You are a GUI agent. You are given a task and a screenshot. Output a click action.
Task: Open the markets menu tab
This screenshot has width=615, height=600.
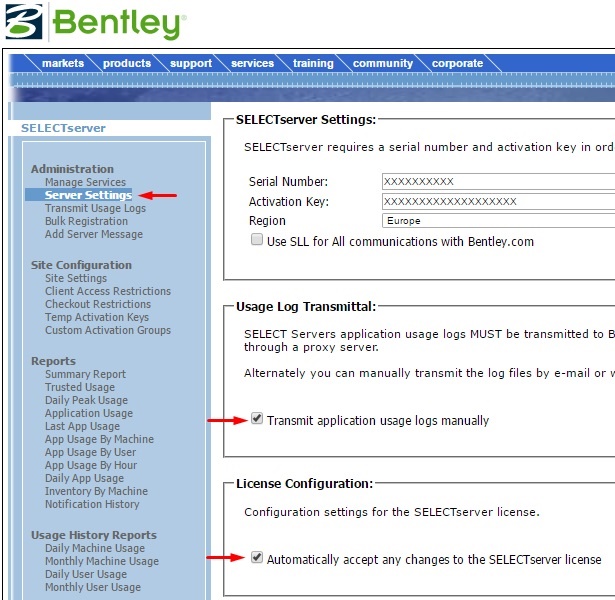coord(63,63)
